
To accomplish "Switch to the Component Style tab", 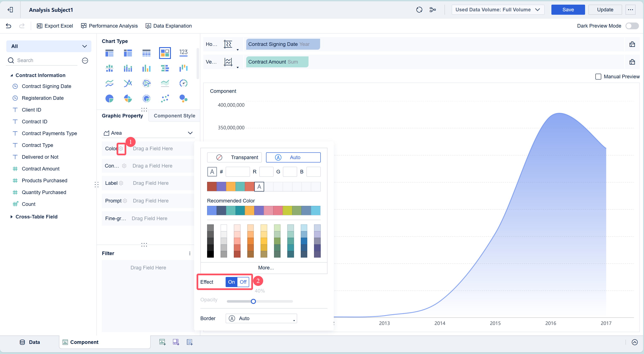I will pyautogui.click(x=174, y=116).
